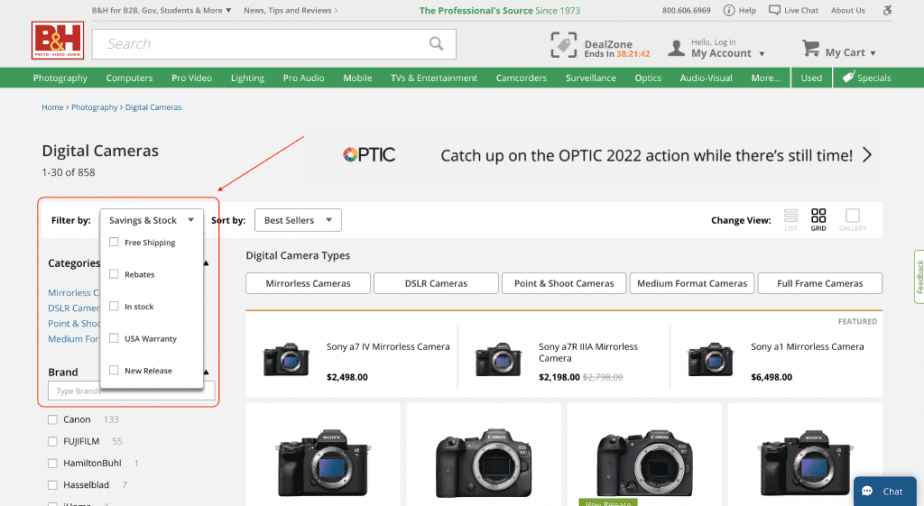Open the DealZone tag icon
Viewport: 924px width, 506px height.
pos(563,45)
